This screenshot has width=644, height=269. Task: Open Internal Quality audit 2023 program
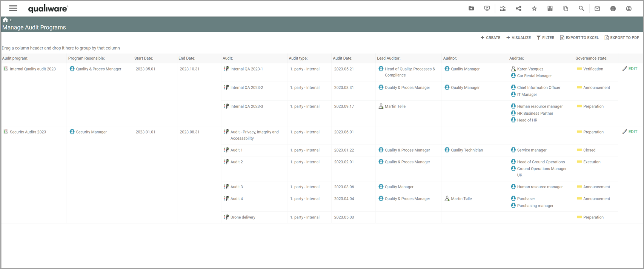[33, 69]
